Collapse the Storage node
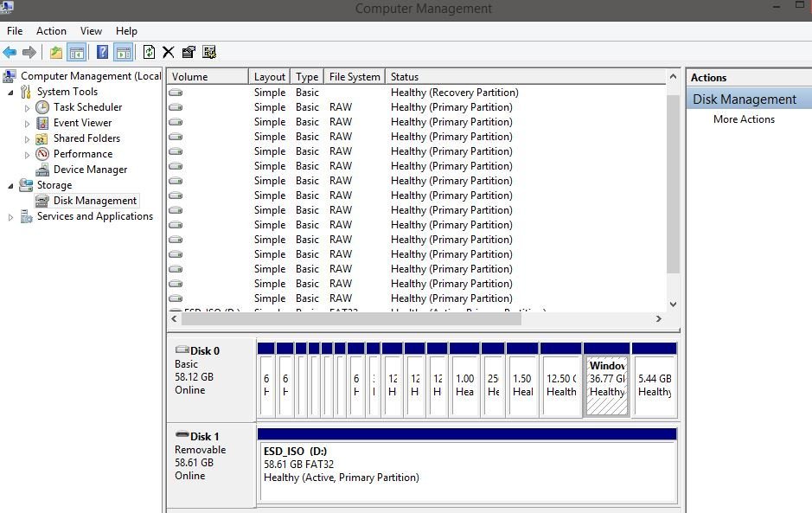This screenshot has width=812, height=513. (10, 186)
